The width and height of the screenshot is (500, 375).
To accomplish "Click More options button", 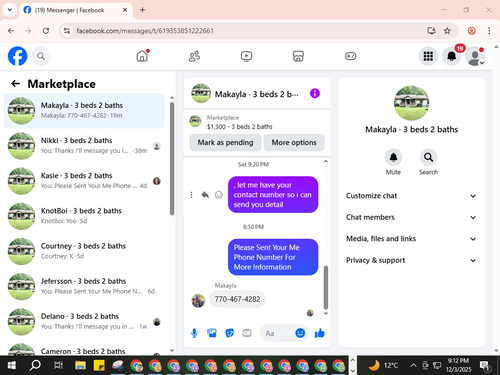I will [294, 142].
